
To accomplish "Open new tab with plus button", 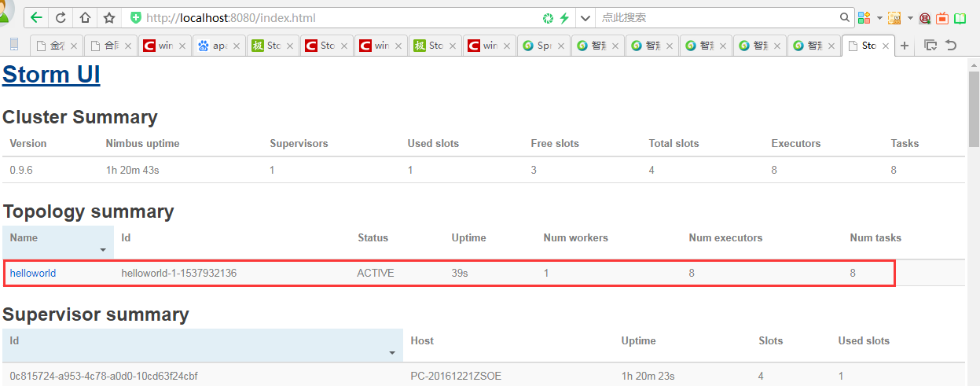I will point(905,46).
